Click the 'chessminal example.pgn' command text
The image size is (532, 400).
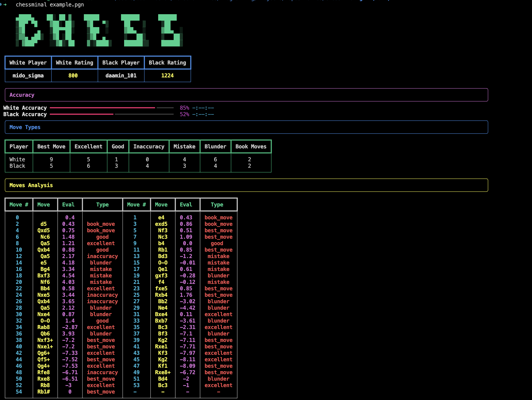pyautogui.click(x=50, y=5)
